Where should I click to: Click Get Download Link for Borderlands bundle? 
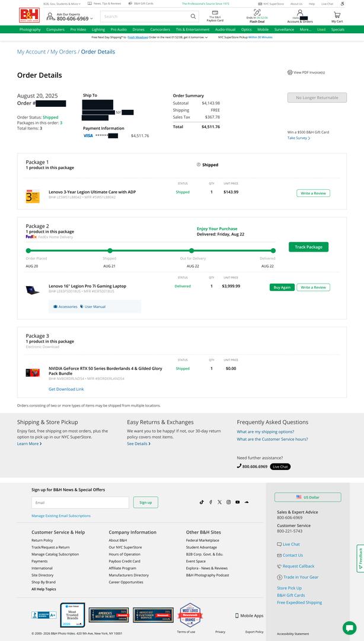[66, 389]
